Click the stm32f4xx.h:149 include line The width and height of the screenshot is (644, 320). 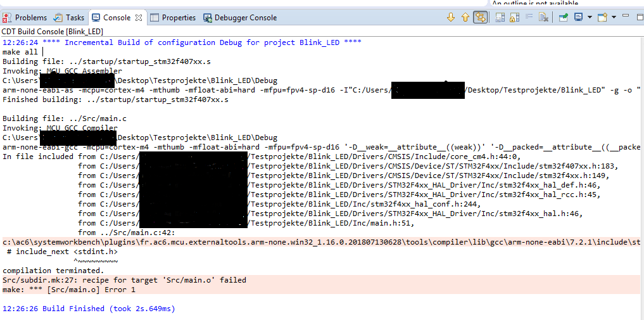click(344, 176)
